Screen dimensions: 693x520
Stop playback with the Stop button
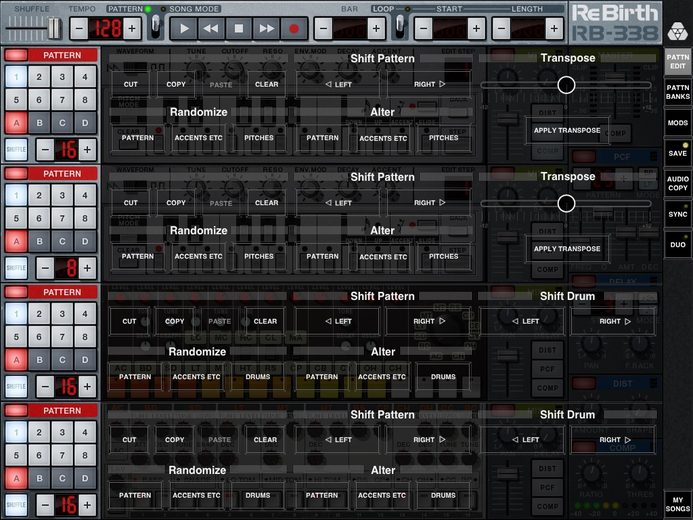(239, 29)
